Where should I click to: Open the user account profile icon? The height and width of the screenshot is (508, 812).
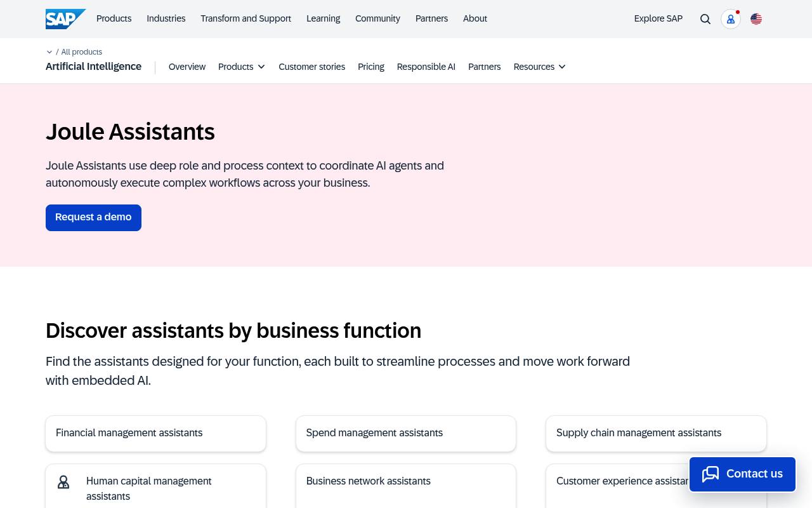coord(731,19)
